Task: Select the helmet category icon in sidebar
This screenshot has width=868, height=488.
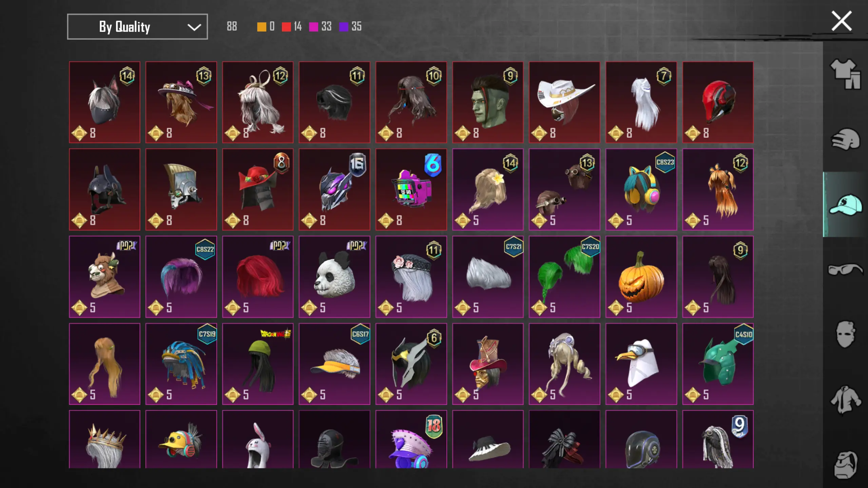Action: click(845, 139)
